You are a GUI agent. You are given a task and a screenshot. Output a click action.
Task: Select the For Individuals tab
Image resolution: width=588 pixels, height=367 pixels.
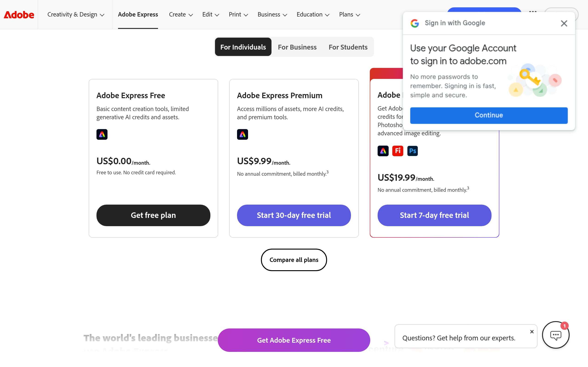(243, 47)
